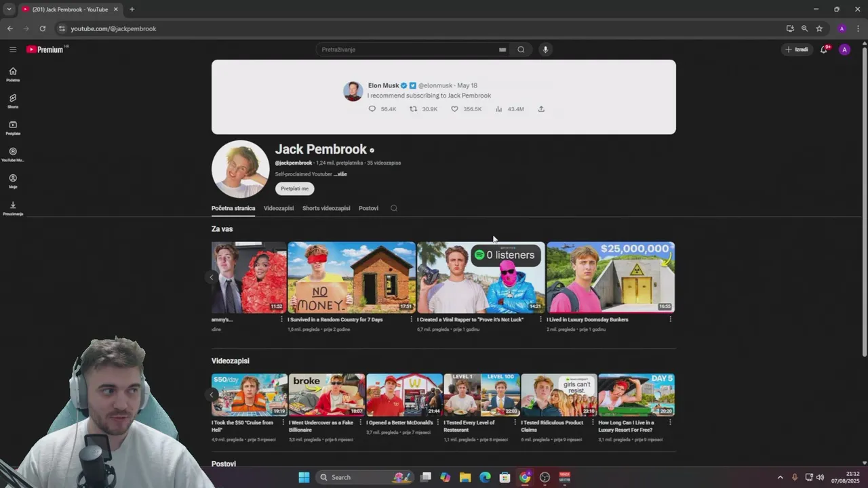Image resolution: width=868 pixels, height=488 pixels.
Task: Open the 'broke' billionaire video thumbnail
Action: coord(327,395)
